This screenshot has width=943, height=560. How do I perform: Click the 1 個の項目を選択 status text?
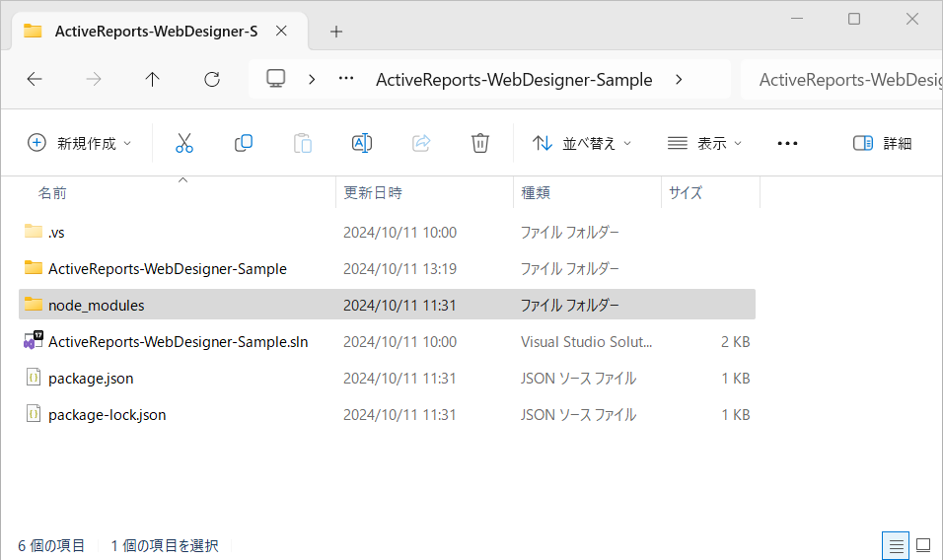pyautogui.click(x=164, y=545)
